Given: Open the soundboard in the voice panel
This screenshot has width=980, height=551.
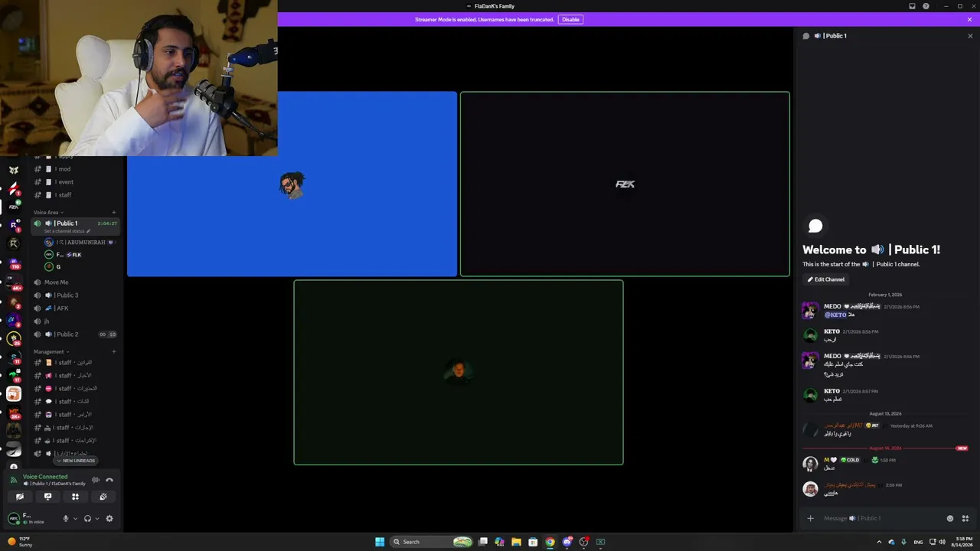Looking at the screenshot, I should pos(103,497).
